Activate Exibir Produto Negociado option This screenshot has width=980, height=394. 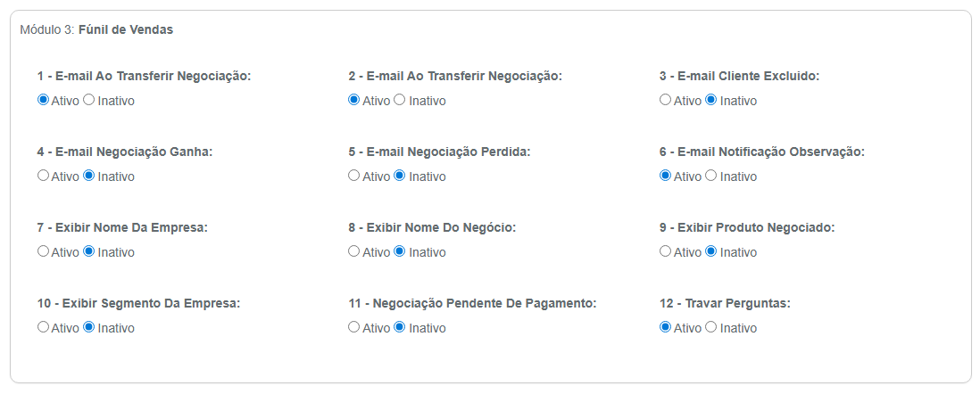point(665,251)
